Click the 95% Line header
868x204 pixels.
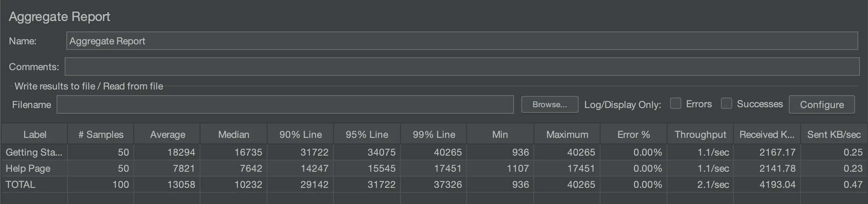click(x=367, y=135)
